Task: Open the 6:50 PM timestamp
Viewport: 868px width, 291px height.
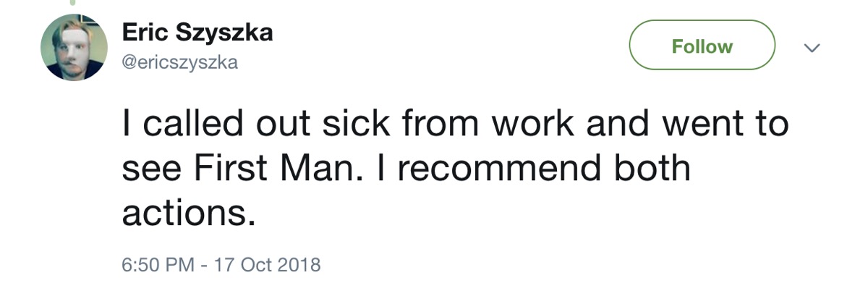Action: (157, 263)
